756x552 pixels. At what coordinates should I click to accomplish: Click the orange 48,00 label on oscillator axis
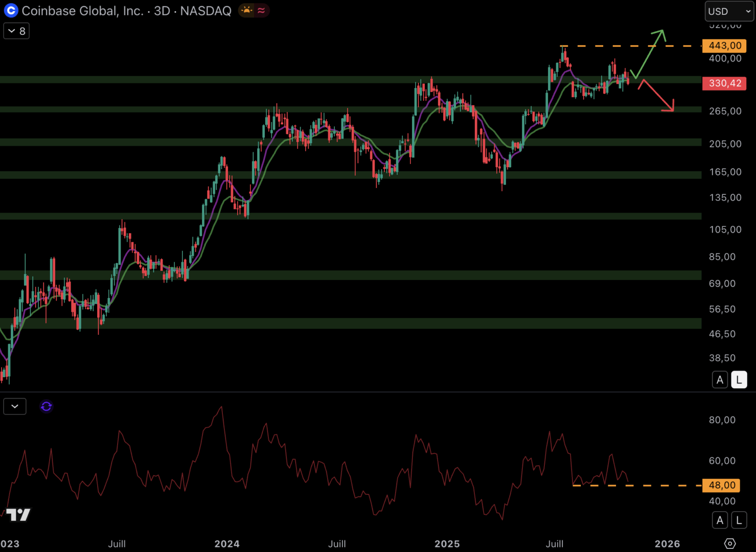[722, 485]
